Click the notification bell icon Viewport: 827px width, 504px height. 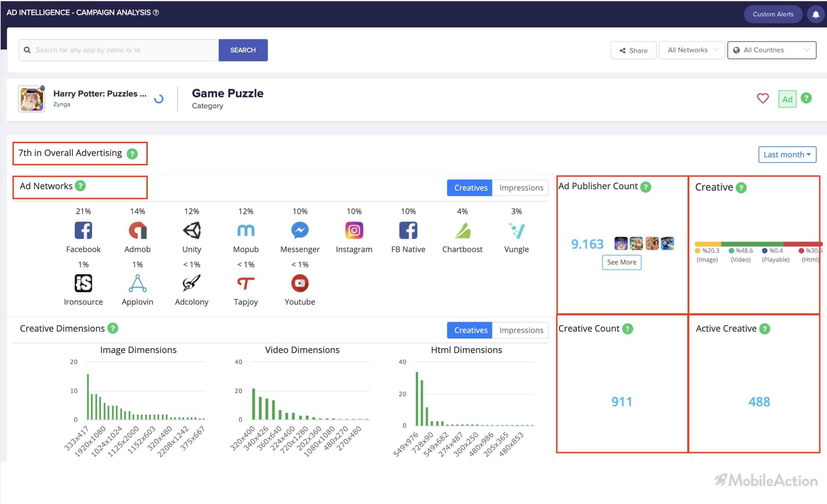[x=816, y=14]
